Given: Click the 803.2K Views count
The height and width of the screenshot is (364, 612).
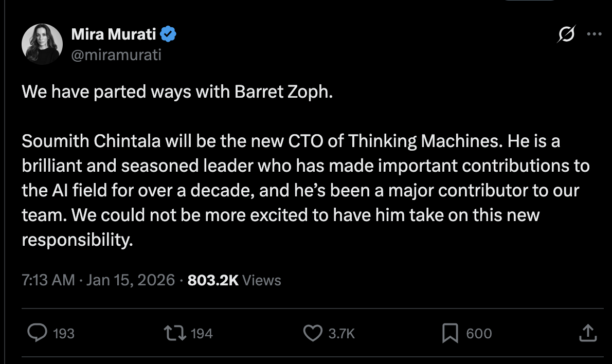Looking at the screenshot, I should [234, 280].
